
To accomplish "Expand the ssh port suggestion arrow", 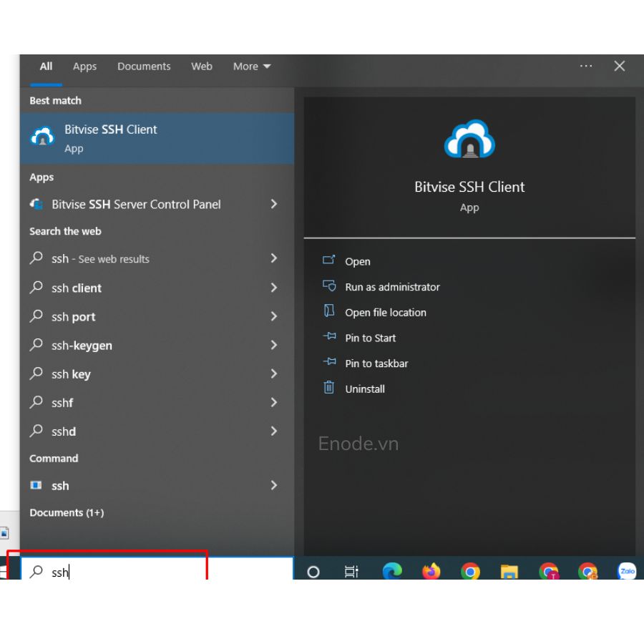I will 273,316.
